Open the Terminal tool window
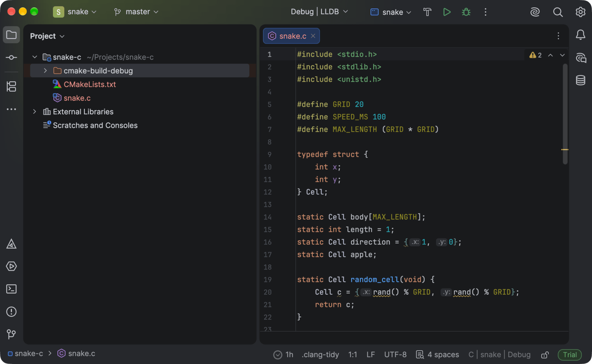This screenshot has width=592, height=364. click(x=11, y=289)
